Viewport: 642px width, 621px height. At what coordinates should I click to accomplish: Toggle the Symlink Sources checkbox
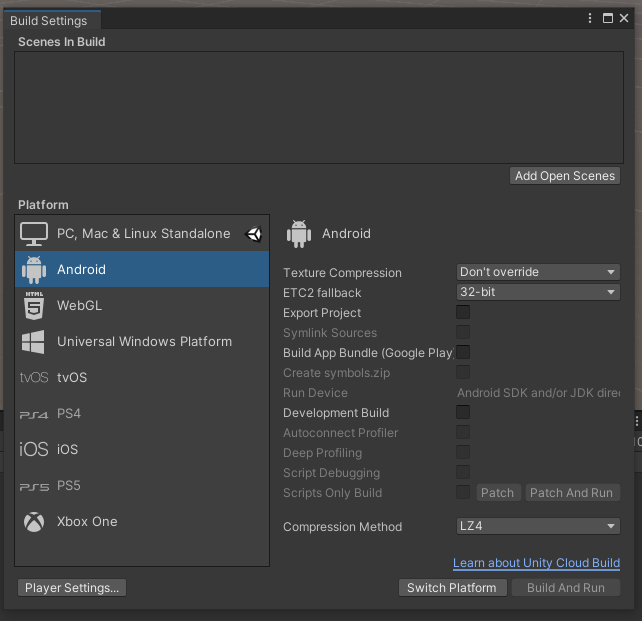pyautogui.click(x=463, y=332)
